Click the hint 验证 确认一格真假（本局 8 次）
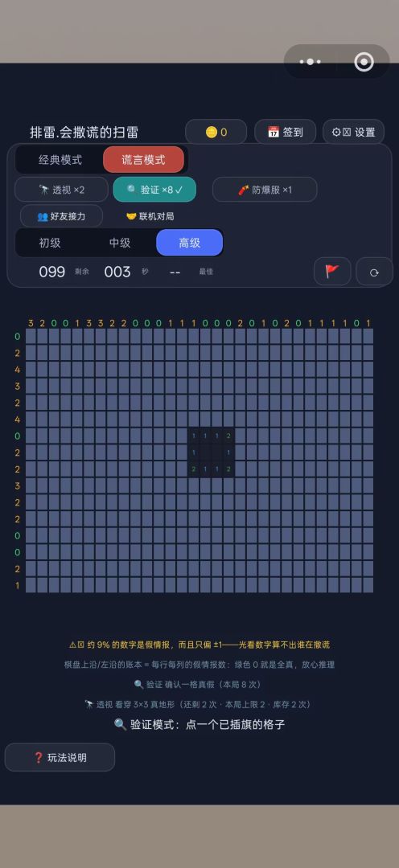This screenshot has height=868, width=399. coord(199,684)
